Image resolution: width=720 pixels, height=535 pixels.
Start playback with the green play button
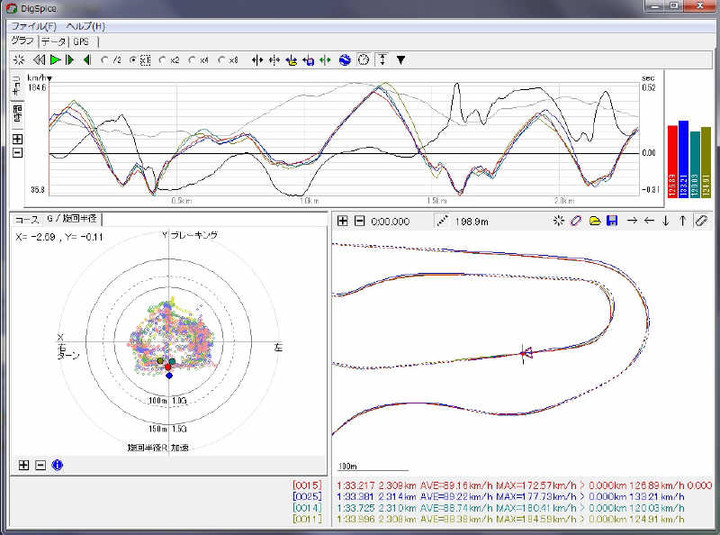click(55, 60)
